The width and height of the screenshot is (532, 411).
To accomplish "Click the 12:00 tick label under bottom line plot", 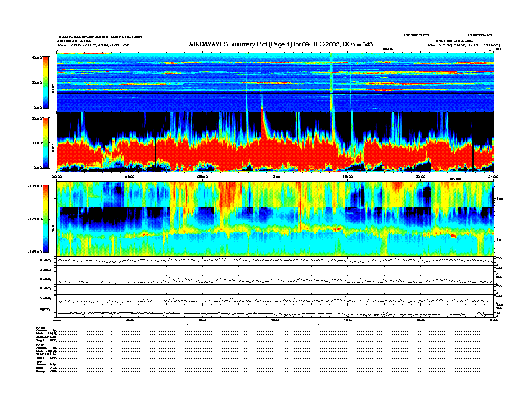I will pos(275,320).
